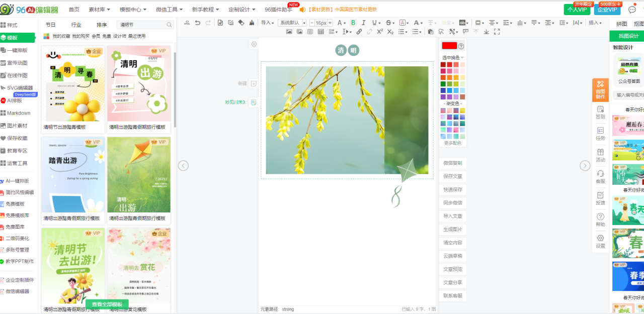This screenshot has height=314, width=644.
Task: Click the insert hyperlink icon
Action: pos(359,32)
